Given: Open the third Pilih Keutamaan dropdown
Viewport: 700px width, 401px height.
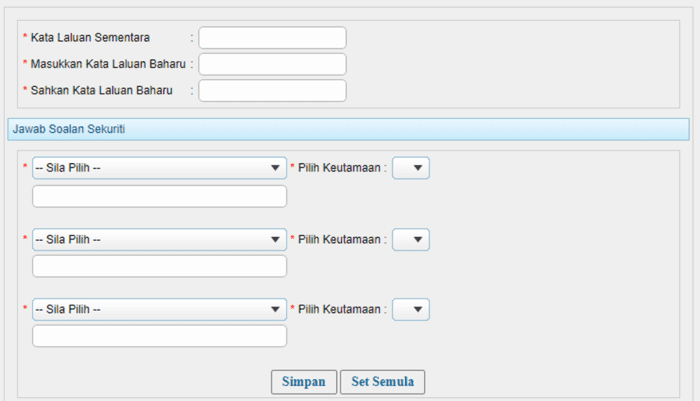Looking at the screenshot, I should pyautogui.click(x=411, y=309).
